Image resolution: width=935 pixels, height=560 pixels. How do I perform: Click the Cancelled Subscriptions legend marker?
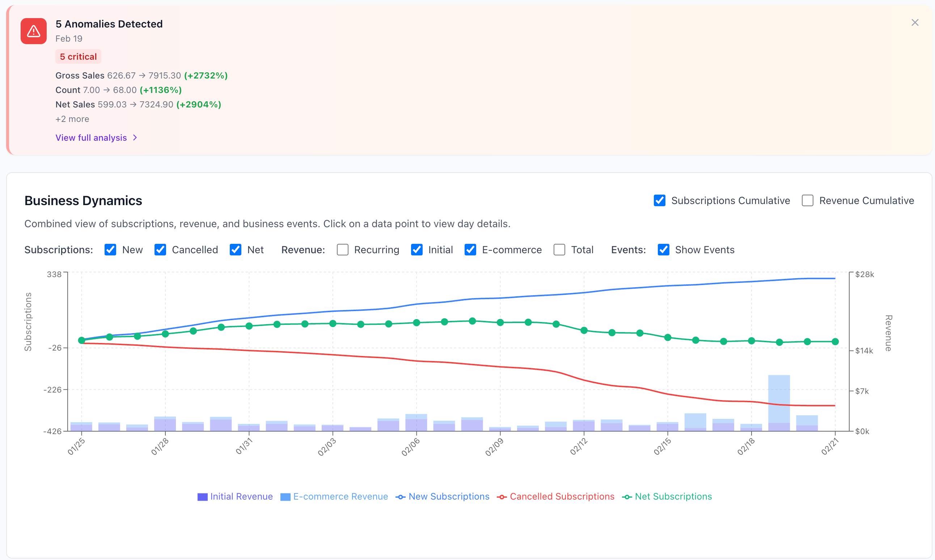pyautogui.click(x=503, y=497)
